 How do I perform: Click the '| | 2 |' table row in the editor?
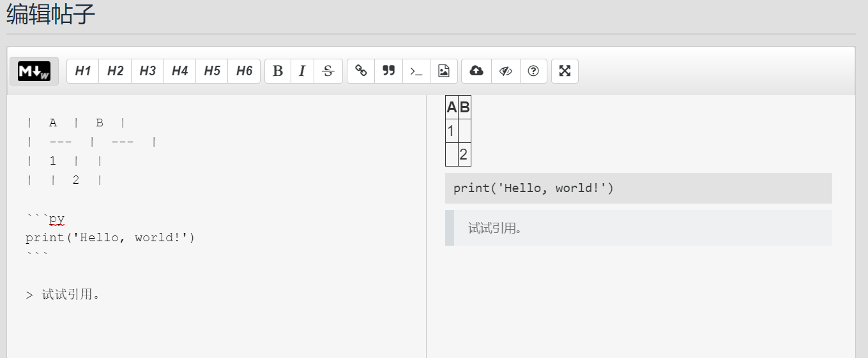(65, 180)
